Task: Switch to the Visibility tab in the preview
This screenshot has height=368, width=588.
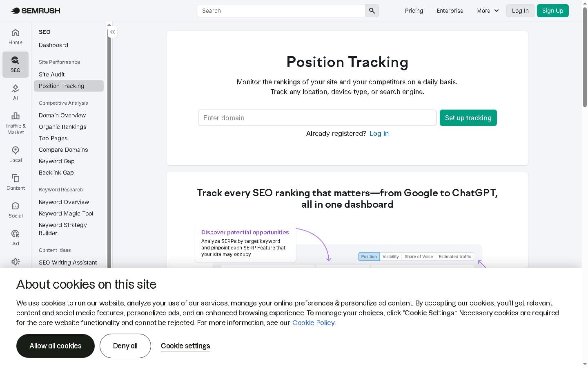Action: pos(390,256)
